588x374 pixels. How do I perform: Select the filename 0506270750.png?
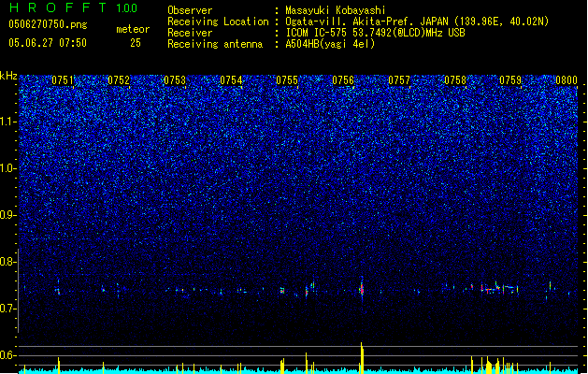(48, 24)
